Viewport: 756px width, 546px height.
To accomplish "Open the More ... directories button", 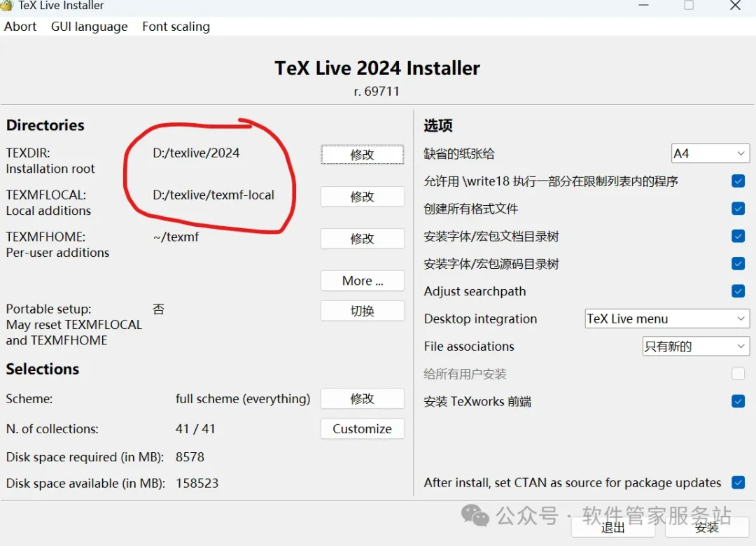I will coord(363,281).
